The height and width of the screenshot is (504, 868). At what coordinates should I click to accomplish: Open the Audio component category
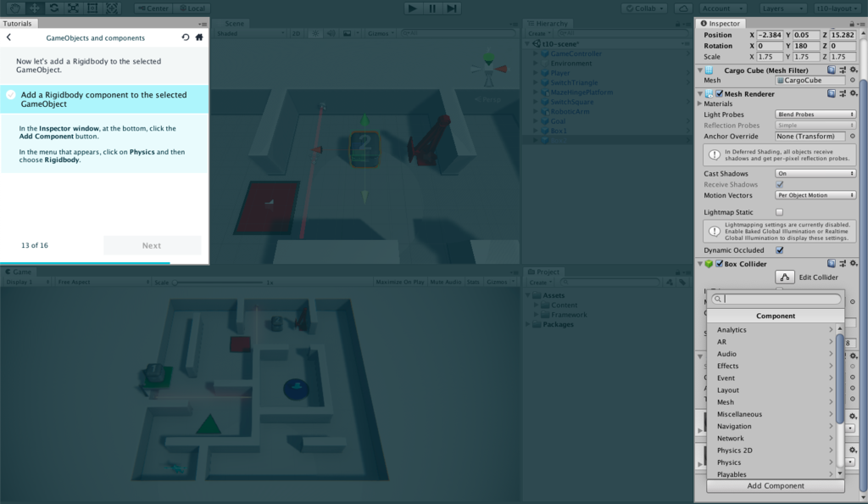(x=774, y=354)
